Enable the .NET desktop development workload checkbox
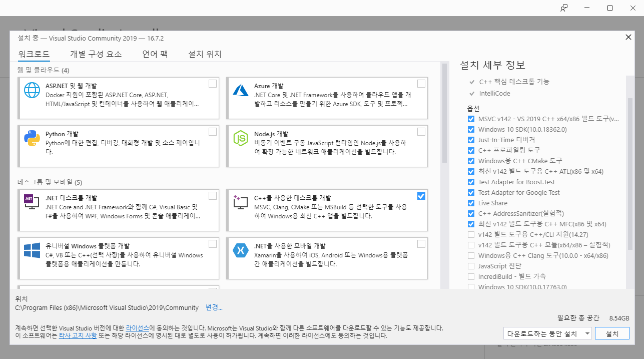 click(213, 195)
